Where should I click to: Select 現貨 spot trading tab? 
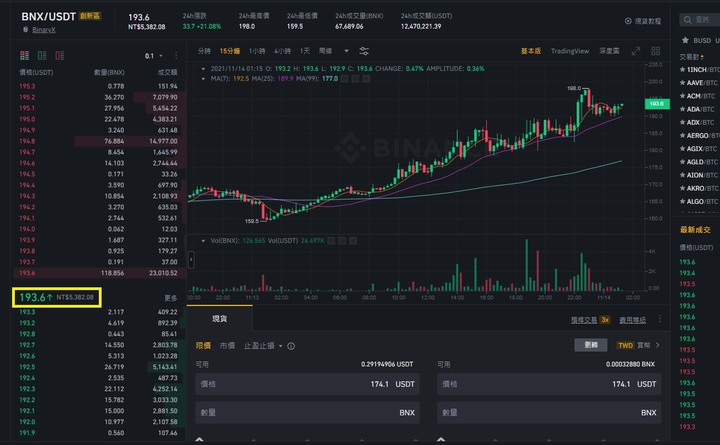(x=219, y=319)
